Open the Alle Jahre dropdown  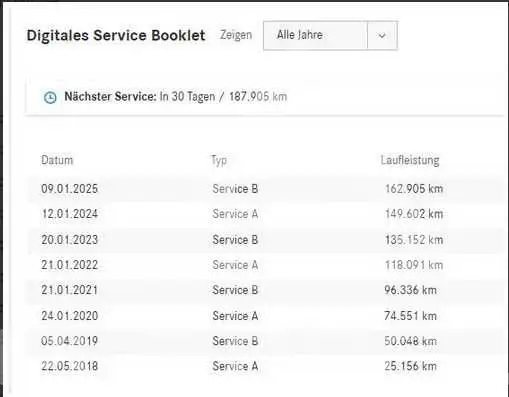pyautogui.click(x=330, y=35)
